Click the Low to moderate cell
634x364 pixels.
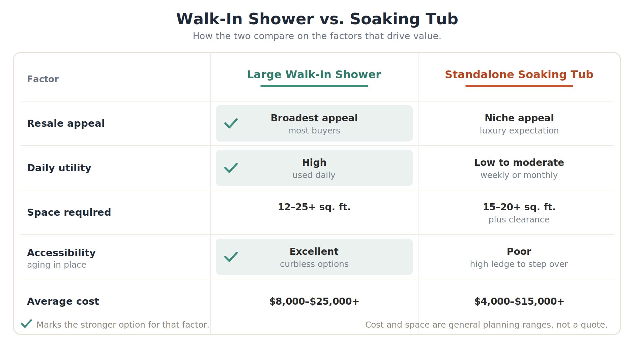tap(519, 168)
